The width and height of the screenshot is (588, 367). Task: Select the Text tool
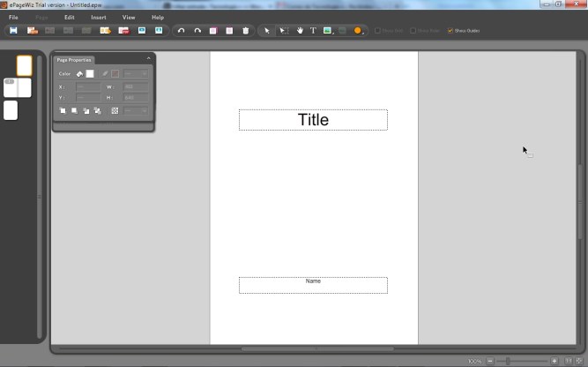click(313, 31)
